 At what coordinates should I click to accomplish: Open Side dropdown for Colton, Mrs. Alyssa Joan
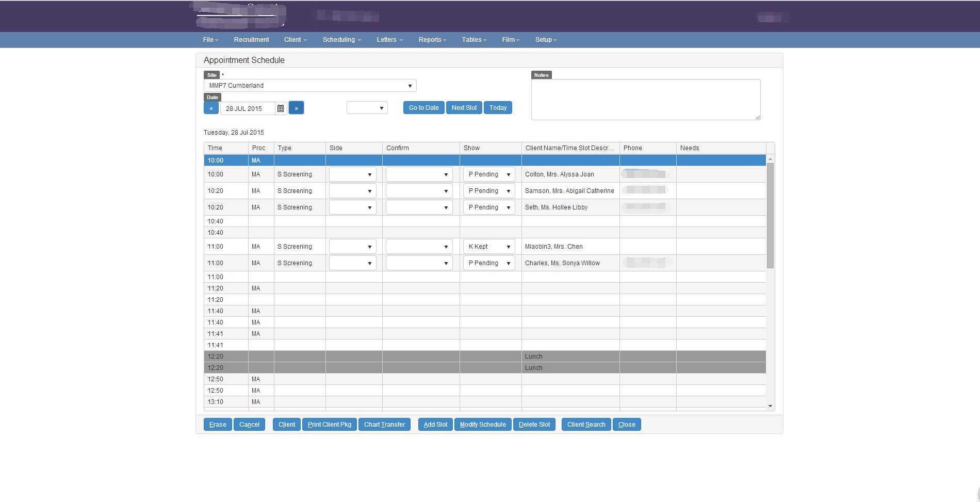click(x=353, y=174)
